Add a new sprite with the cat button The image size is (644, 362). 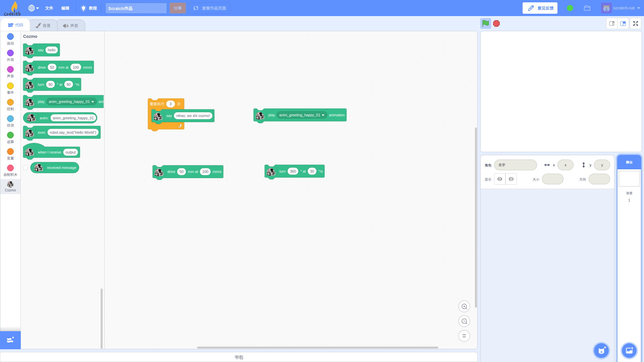pyautogui.click(x=601, y=350)
